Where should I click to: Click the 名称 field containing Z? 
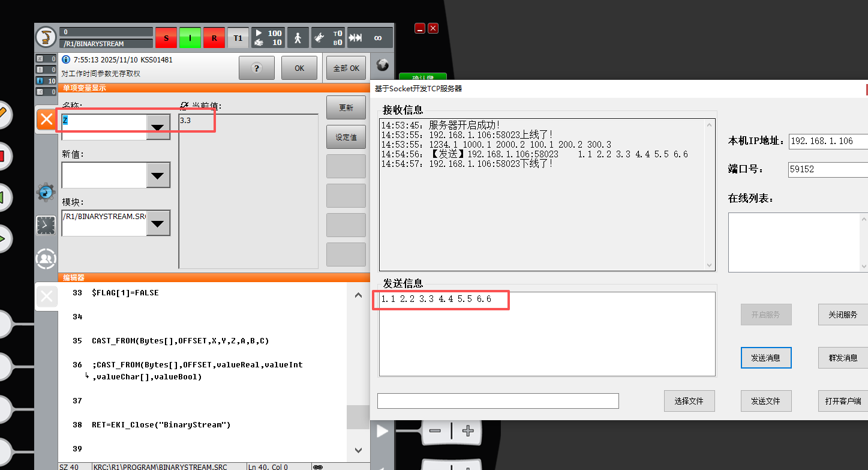pyautogui.click(x=104, y=127)
